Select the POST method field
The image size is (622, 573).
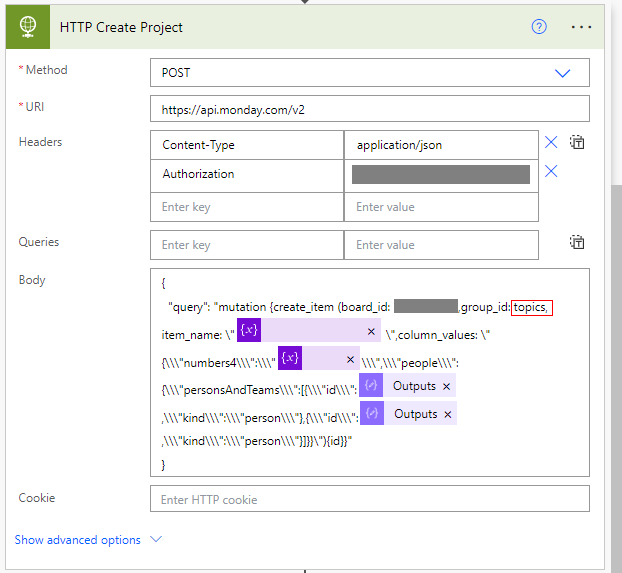pyautogui.click(x=370, y=73)
